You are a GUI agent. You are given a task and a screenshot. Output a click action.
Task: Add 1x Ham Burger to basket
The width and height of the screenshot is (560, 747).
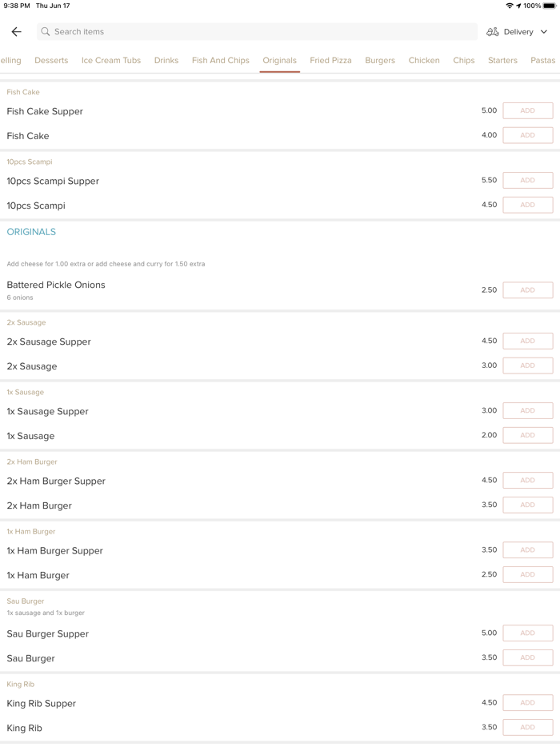point(527,574)
